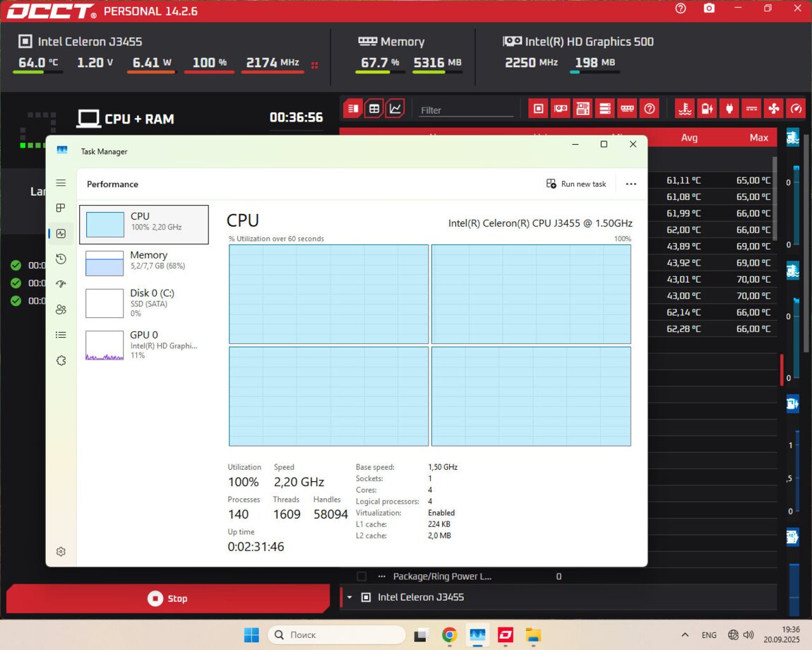Open Task Manager's three-dot more options menu
This screenshot has width=812, height=650.
[631, 184]
